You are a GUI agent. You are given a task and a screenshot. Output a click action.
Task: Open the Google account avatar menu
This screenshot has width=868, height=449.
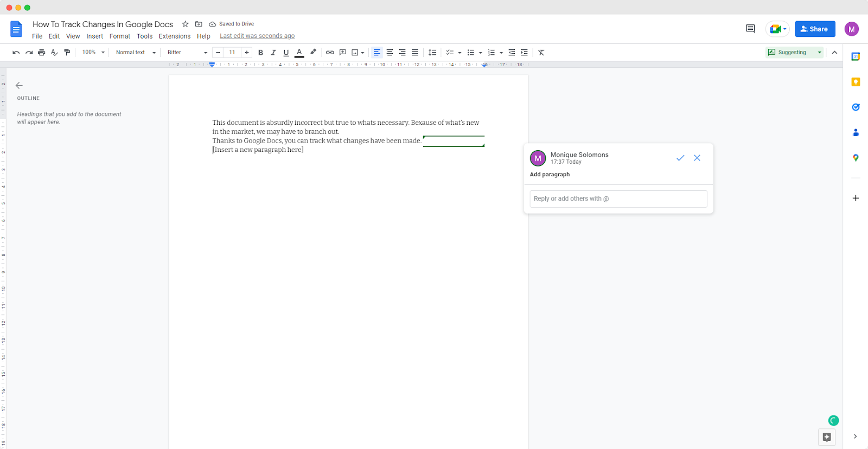click(852, 29)
